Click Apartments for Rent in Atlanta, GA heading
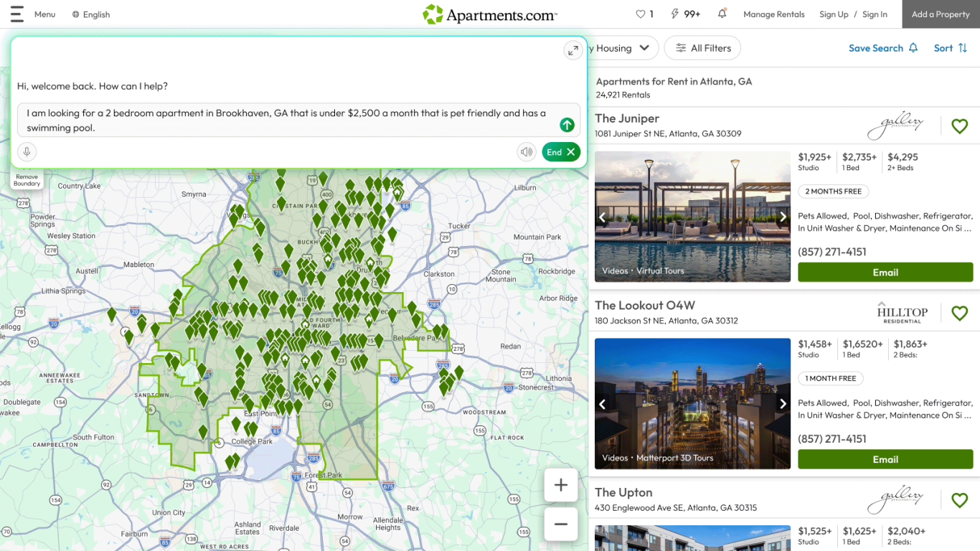This screenshot has height=551, width=980. (674, 82)
